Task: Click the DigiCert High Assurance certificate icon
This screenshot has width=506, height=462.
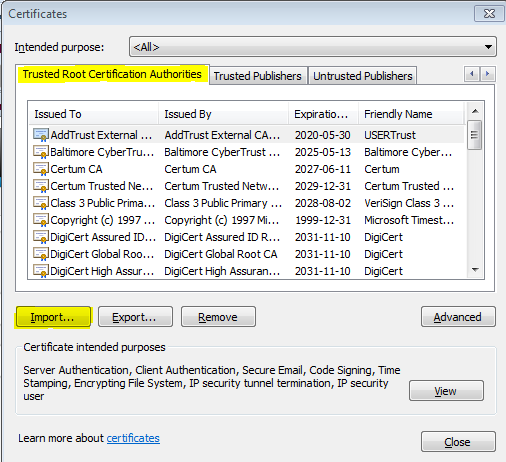Action: [x=41, y=271]
